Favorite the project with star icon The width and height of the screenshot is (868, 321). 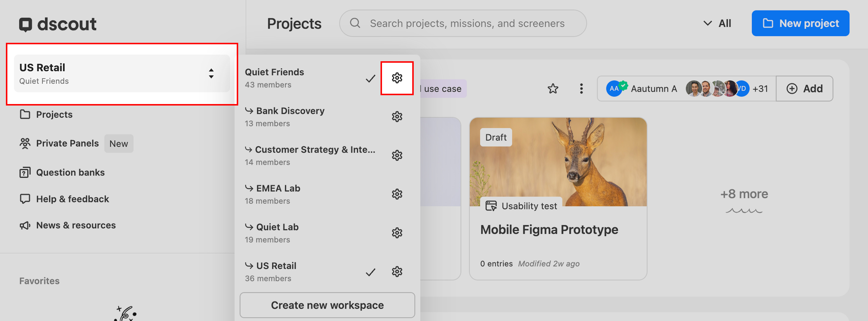click(553, 89)
